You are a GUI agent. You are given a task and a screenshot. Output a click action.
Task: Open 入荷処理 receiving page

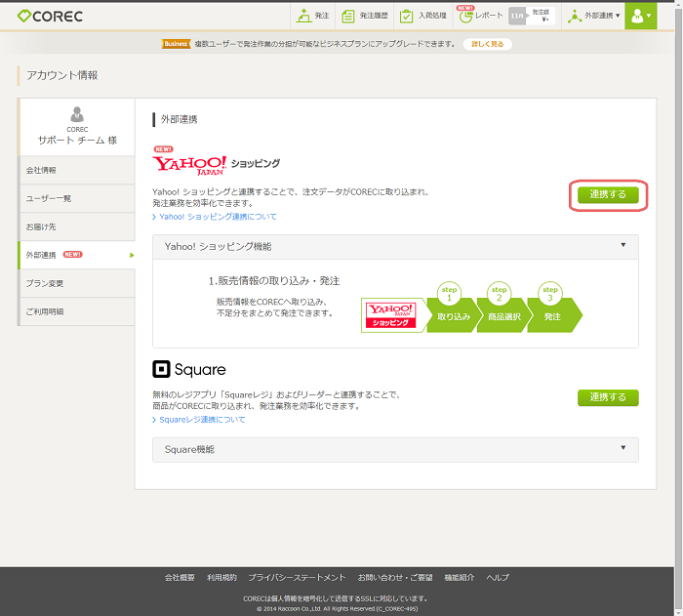[422, 17]
